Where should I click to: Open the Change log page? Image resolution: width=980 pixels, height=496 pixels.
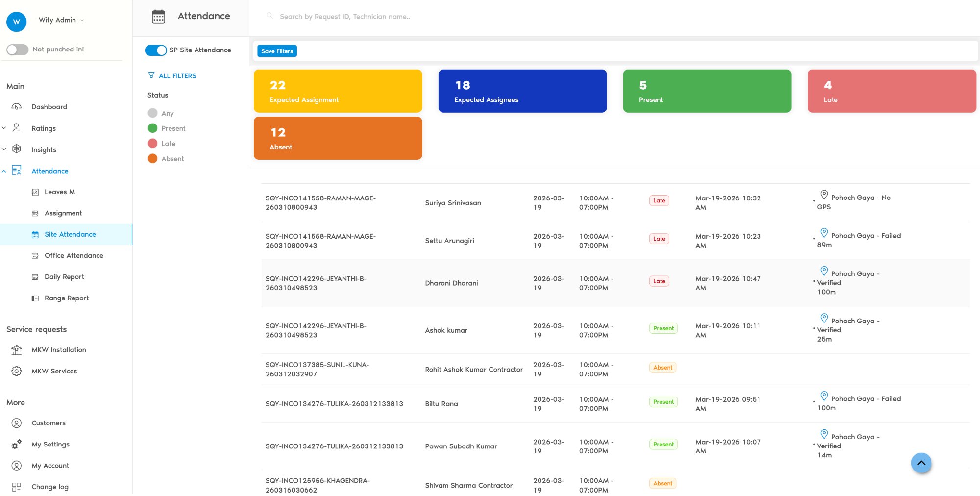point(50,487)
